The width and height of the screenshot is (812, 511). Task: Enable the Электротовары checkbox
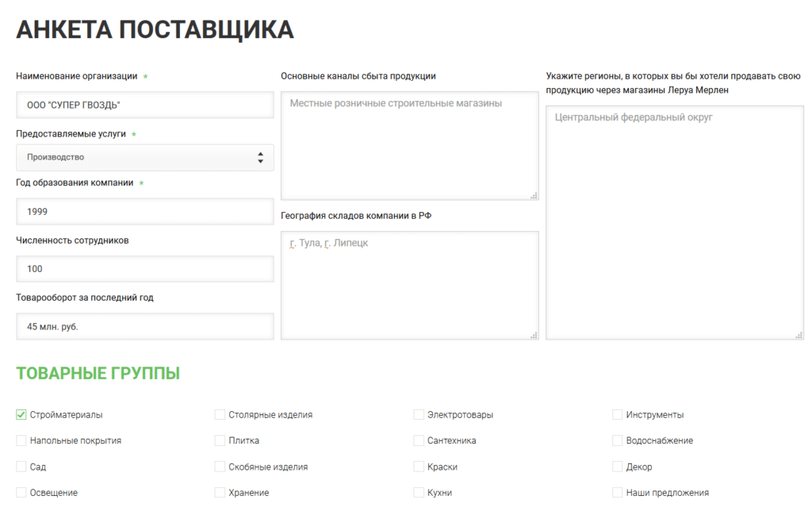[419, 415]
